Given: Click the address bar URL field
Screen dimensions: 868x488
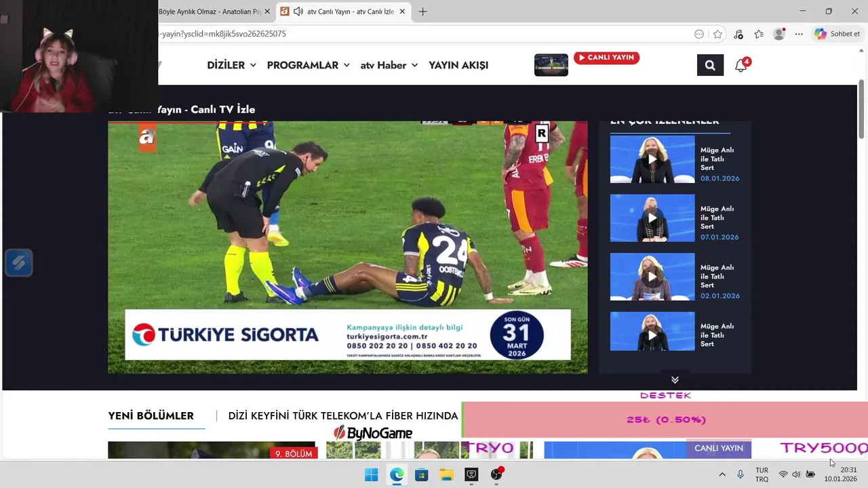Looking at the screenshot, I should [420, 34].
